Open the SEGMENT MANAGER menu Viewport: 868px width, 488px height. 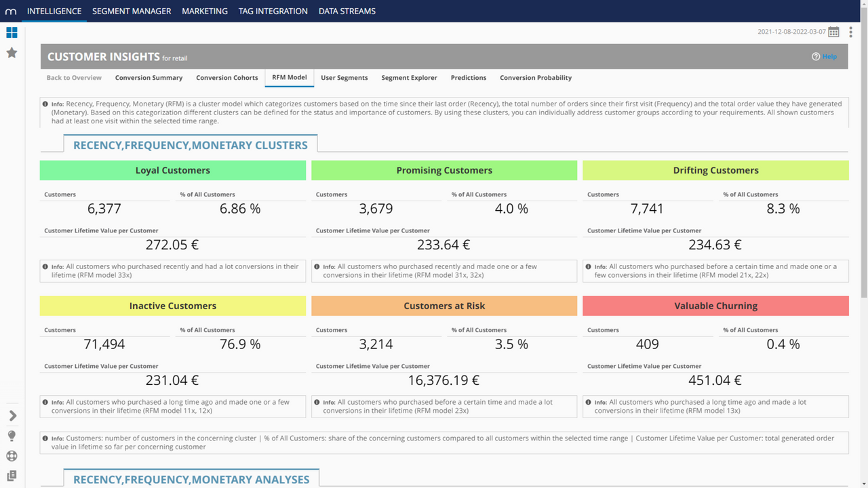[x=132, y=11]
